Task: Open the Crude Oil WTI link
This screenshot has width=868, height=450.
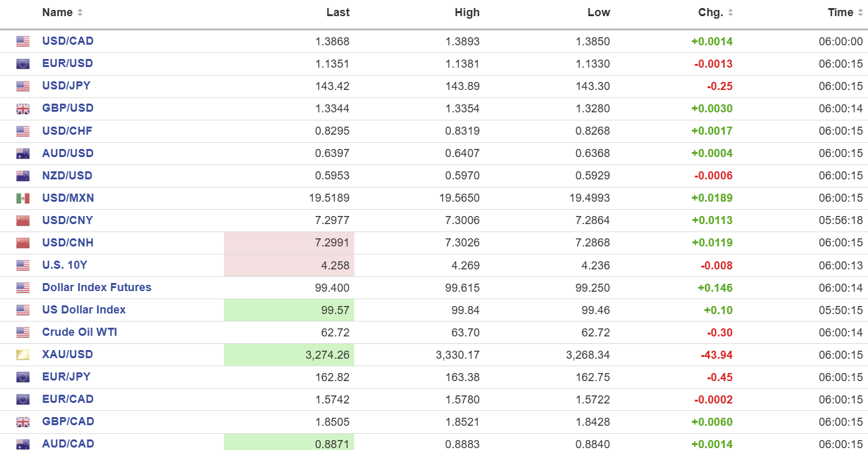Action: [79, 332]
